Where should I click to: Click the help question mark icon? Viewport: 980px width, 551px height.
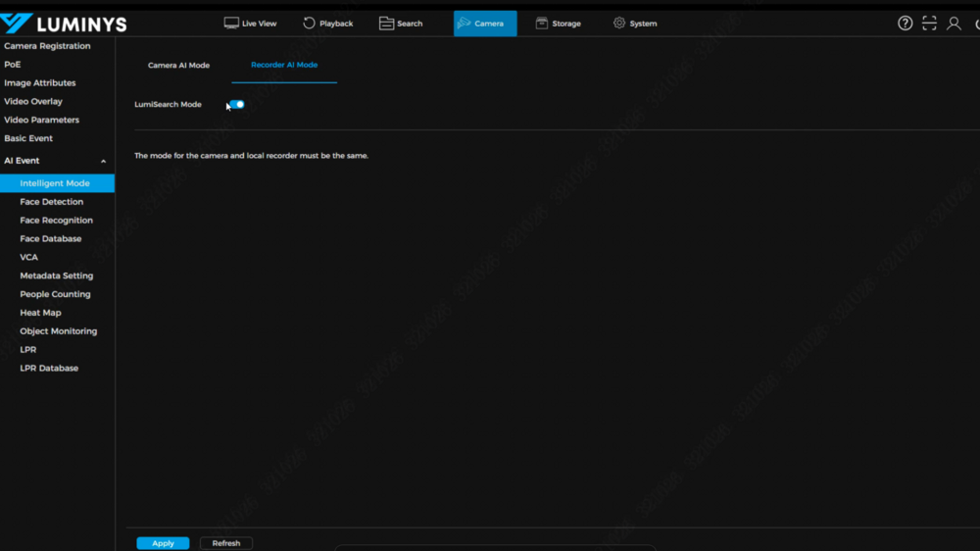click(x=906, y=24)
